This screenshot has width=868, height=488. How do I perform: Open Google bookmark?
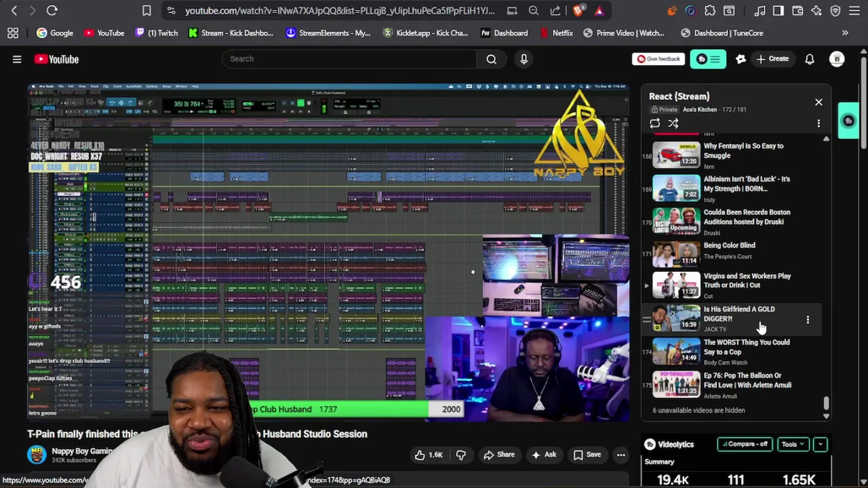pyautogui.click(x=55, y=33)
